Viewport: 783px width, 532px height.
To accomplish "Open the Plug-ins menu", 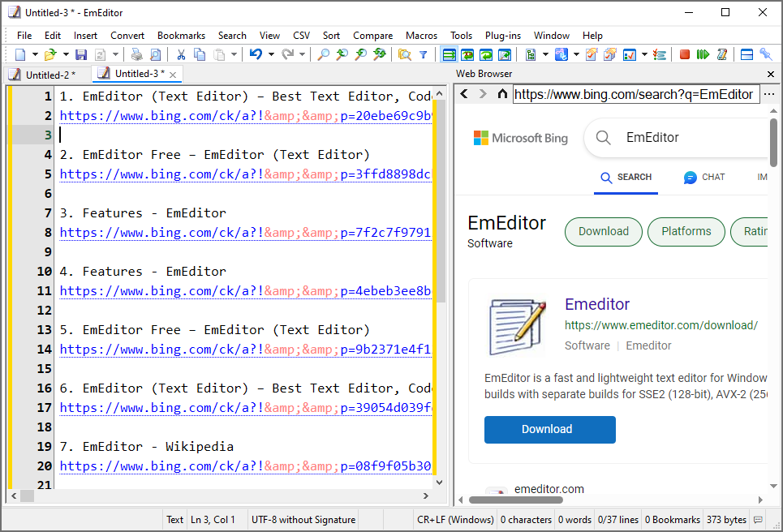I will pos(503,36).
